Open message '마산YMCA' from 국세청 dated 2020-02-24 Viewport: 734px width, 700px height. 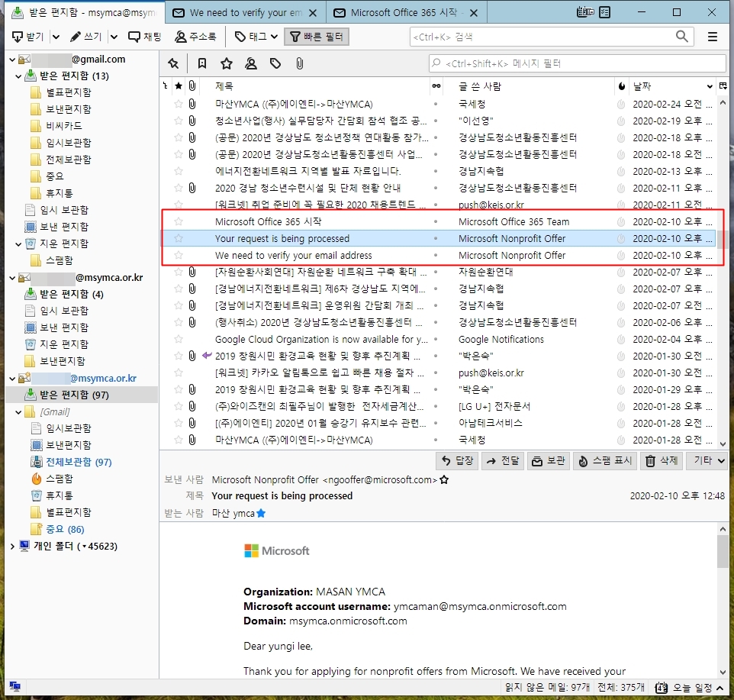pos(438,104)
